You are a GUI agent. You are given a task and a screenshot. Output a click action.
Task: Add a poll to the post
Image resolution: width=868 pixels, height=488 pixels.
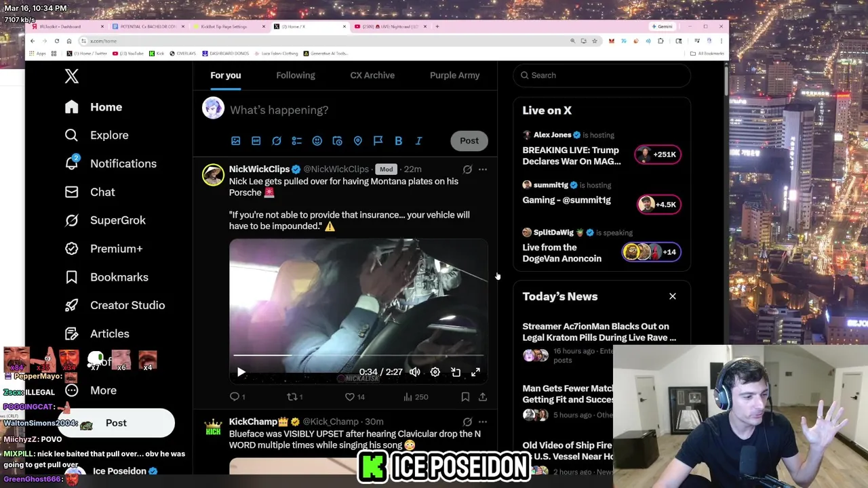(x=296, y=141)
